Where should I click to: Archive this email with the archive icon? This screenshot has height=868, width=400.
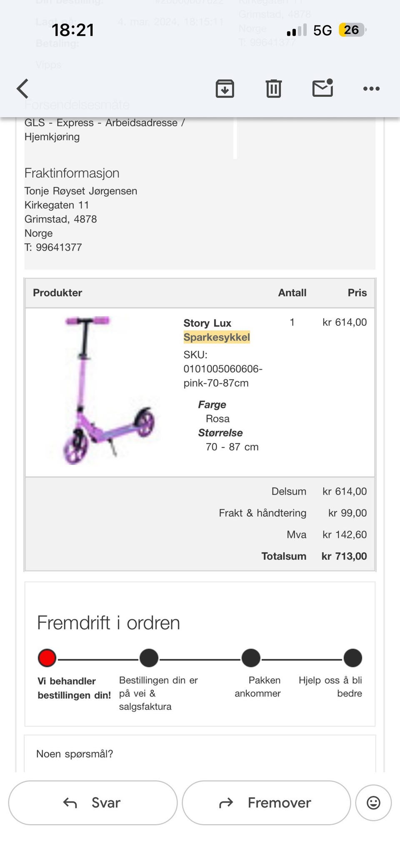coord(225,88)
